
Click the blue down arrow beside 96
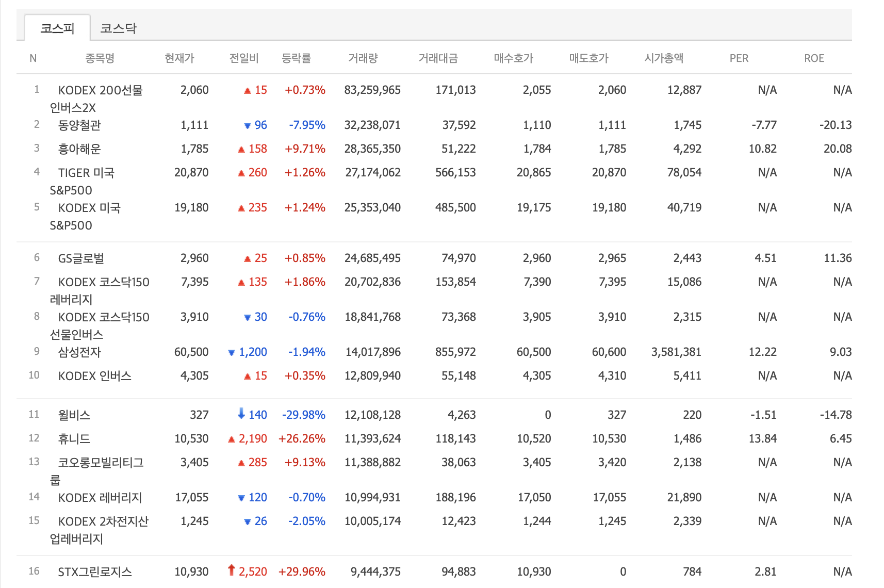click(248, 125)
